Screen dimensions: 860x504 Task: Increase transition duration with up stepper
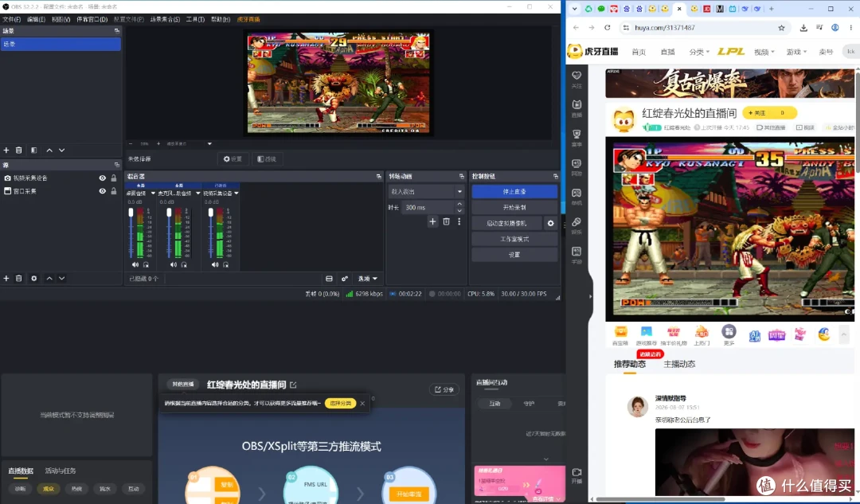459,204
